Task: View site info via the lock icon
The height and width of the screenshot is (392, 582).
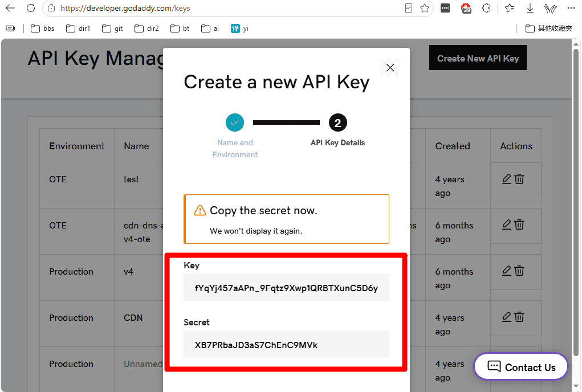Action: pyautogui.click(x=52, y=8)
